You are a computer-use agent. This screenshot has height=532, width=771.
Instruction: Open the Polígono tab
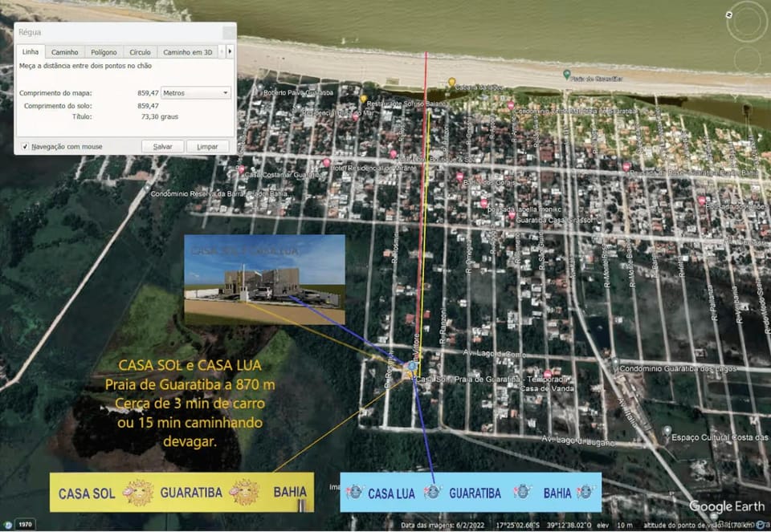click(x=104, y=52)
